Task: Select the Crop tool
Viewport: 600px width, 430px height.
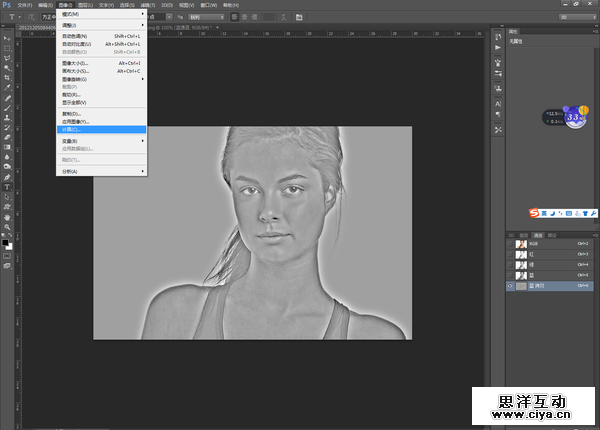Action: point(8,78)
